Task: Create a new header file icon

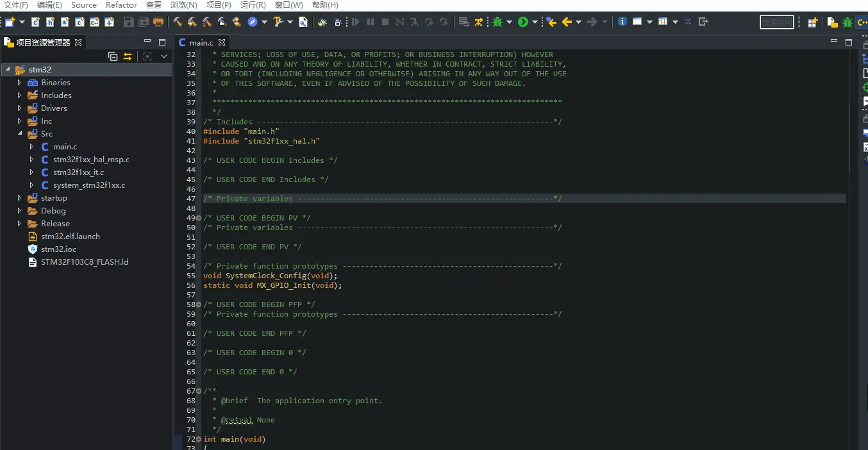Action: pyautogui.click(x=50, y=22)
